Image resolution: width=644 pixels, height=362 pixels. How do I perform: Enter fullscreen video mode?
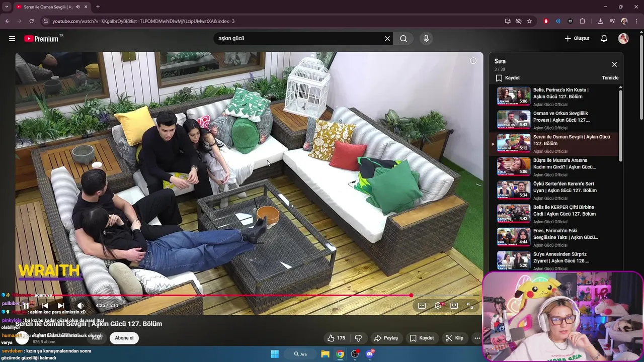(470, 306)
